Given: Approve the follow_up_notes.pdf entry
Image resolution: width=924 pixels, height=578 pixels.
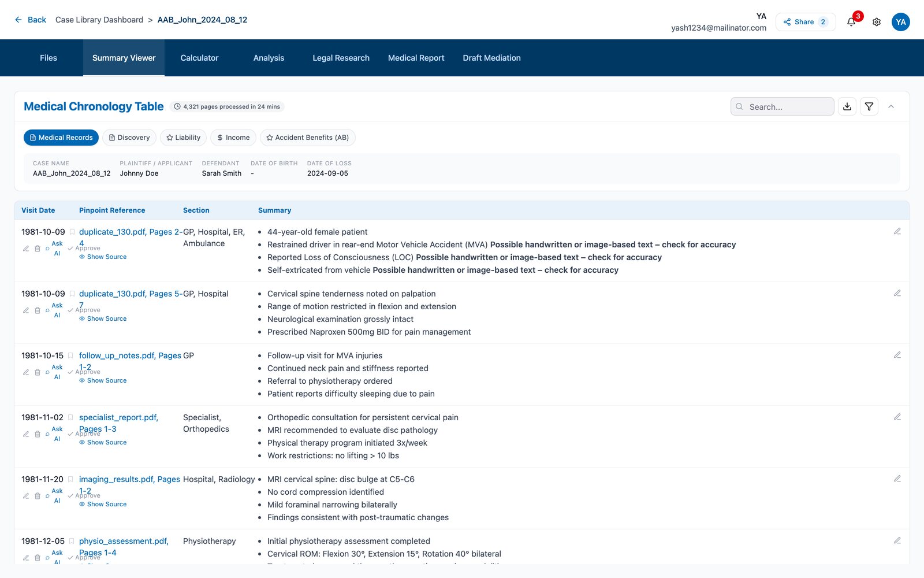Looking at the screenshot, I should 84,372.
